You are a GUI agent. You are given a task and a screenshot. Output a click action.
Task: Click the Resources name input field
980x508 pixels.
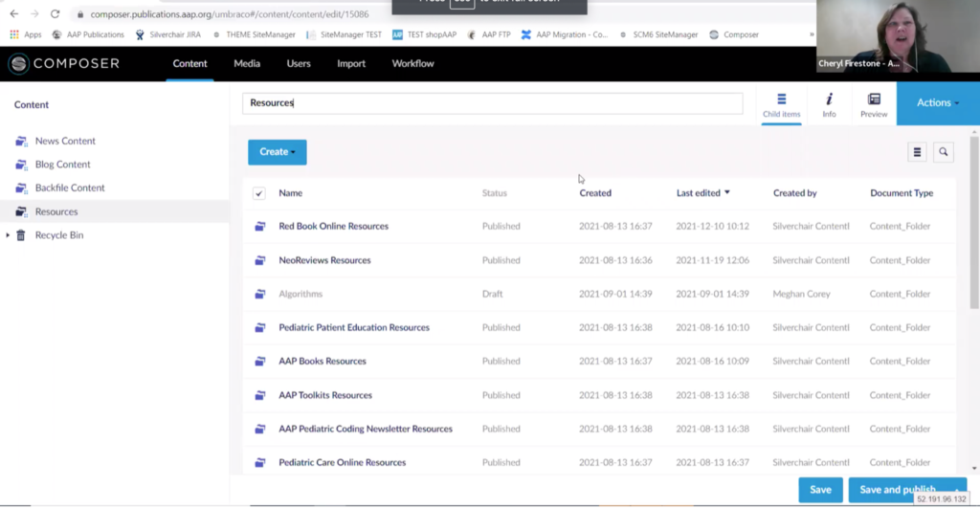coord(492,103)
